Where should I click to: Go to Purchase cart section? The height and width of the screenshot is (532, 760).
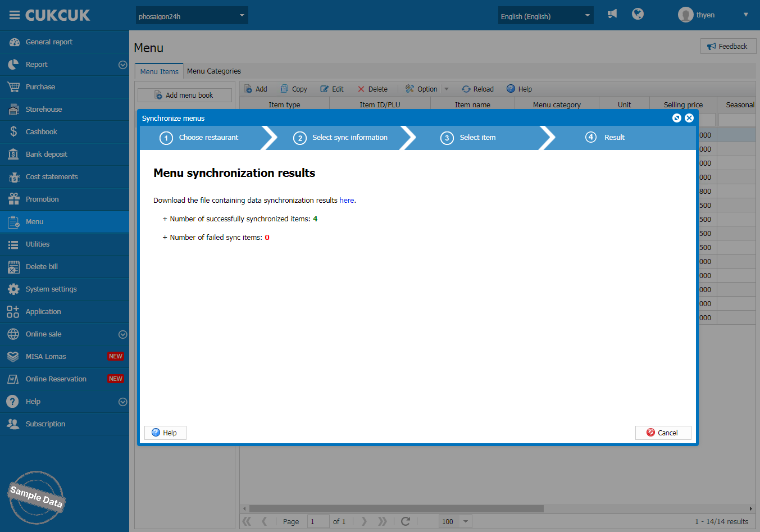[65, 87]
